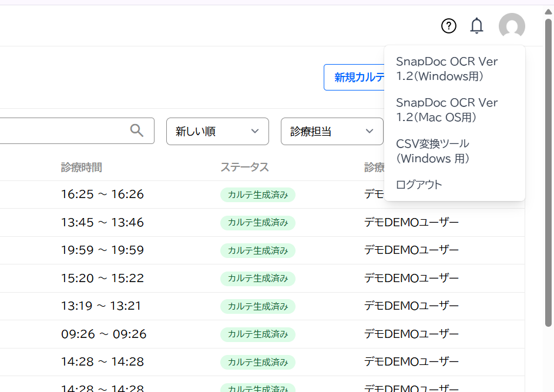Click カルテ生成済み badge in the 19:59 row
Viewport: 554px width, 392px height.
pyautogui.click(x=257, y=250)
